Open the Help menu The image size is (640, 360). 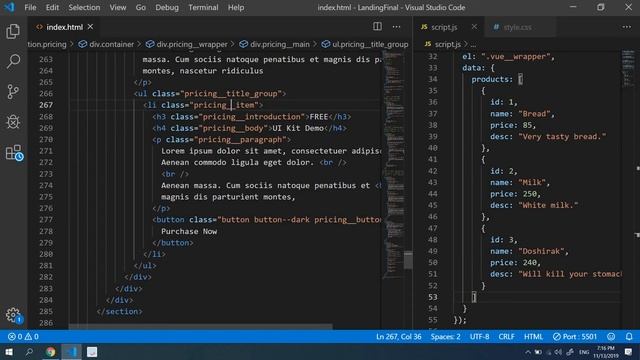tap(236, 7)
